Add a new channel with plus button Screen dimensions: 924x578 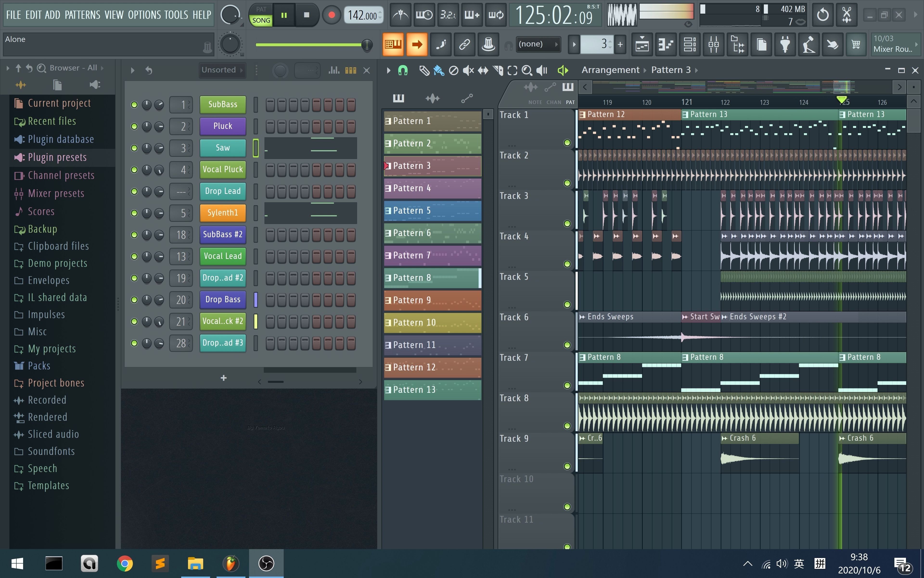pyautogui.click(x=224, y=378)
